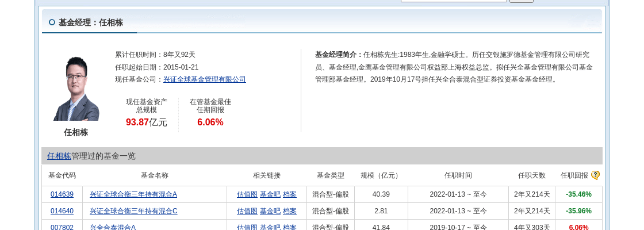Select the 基金代码 column header
This screenshot has height=230, width=644.
click(62, 175)
